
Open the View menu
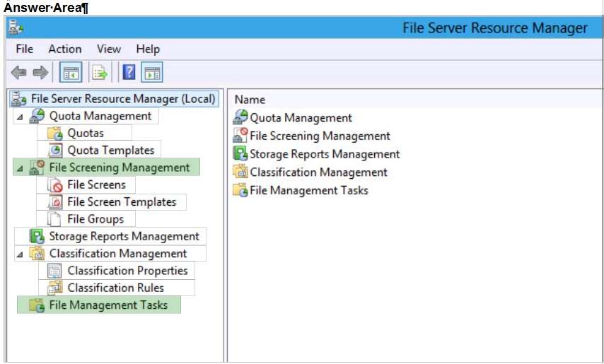[x=109, y=49]
